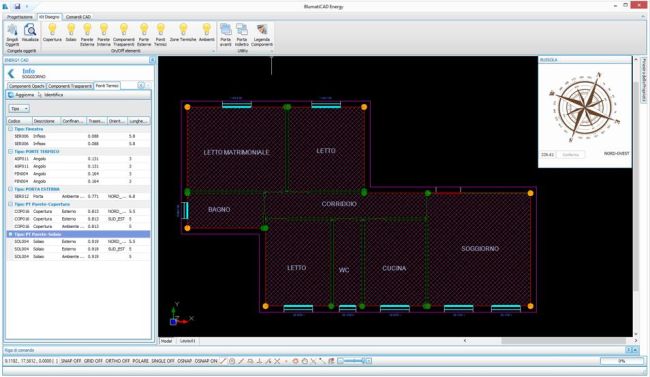The image size is (650, 377).
Task: Click the Identifica button
Action: point(51,95)
